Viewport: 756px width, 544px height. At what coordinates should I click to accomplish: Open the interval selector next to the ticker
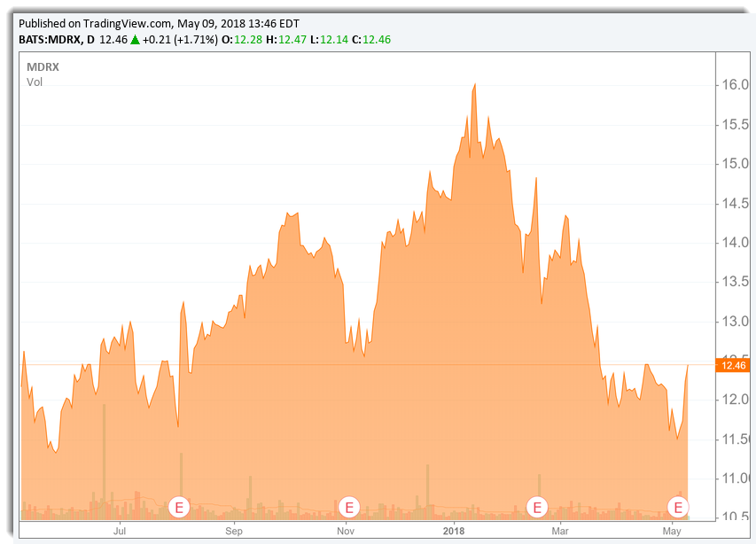(x=92, y=39)
